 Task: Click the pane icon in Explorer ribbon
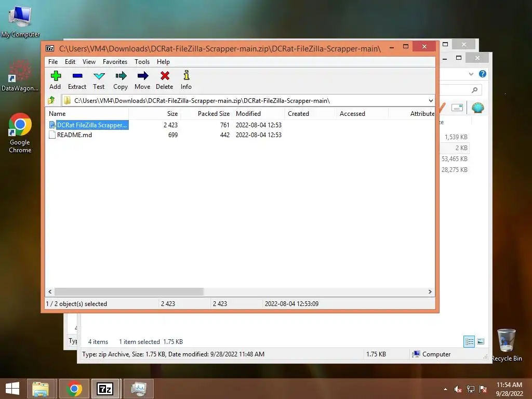tap(457, 108)
